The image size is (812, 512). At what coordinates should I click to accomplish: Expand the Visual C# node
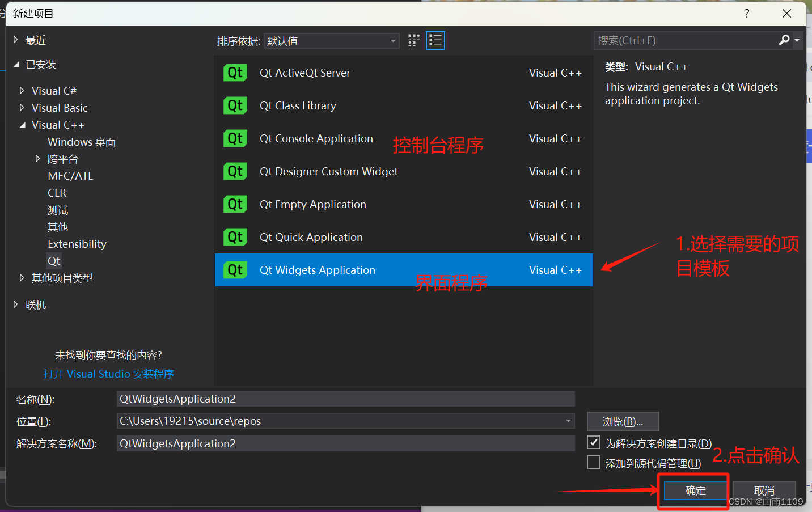tap(22, 91)
